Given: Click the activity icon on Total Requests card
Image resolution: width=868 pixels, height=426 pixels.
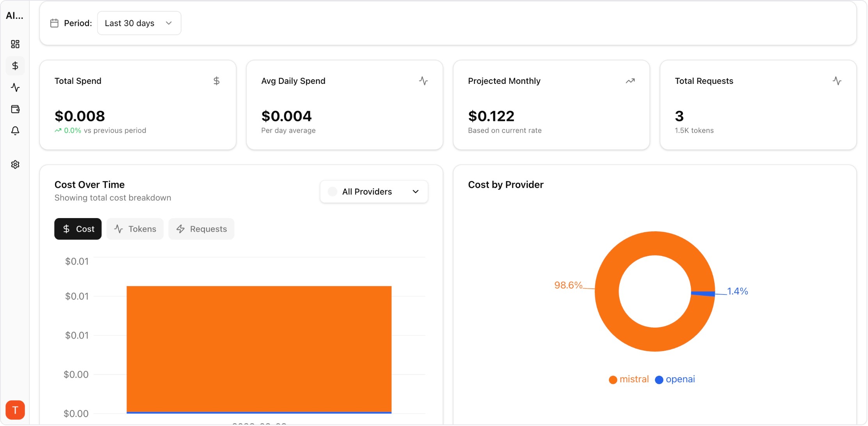Looking at the screenshot, I should click(x=837, y=81).
